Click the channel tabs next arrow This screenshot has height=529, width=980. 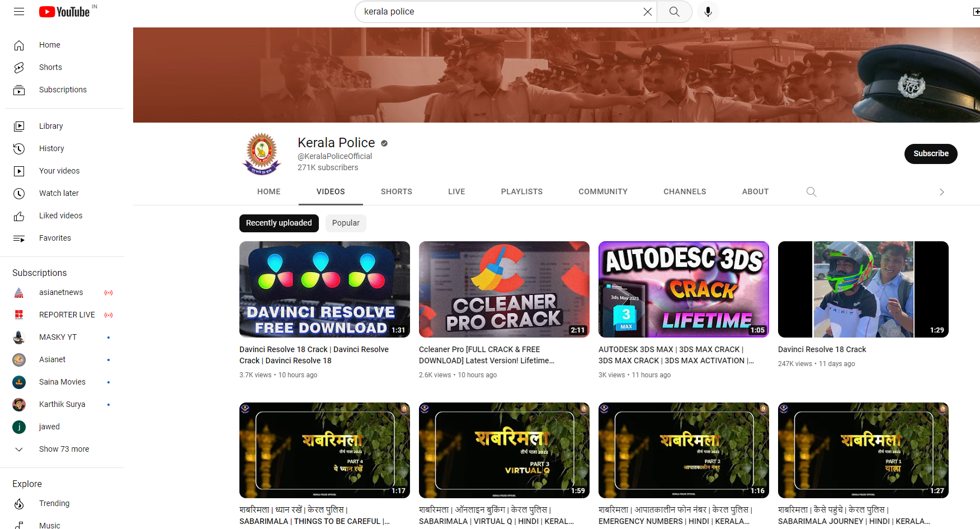[x=941, y=192]
